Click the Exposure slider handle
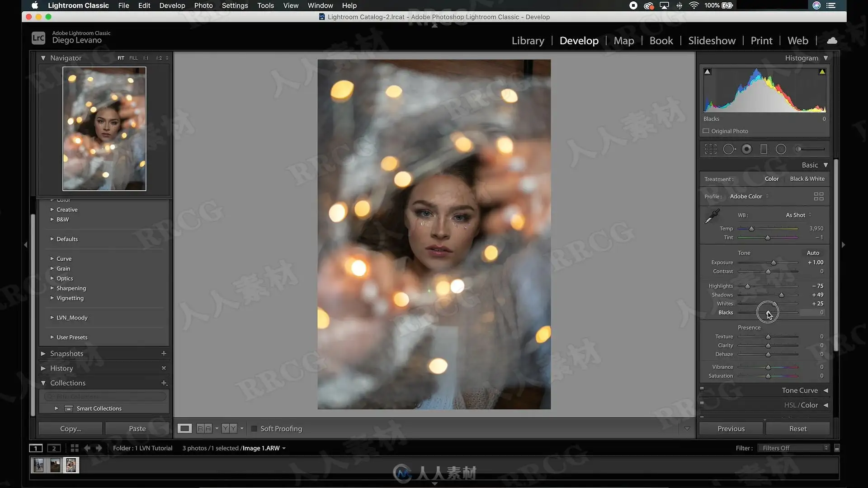This screenshot has width=868, height=488. (774, 263)
